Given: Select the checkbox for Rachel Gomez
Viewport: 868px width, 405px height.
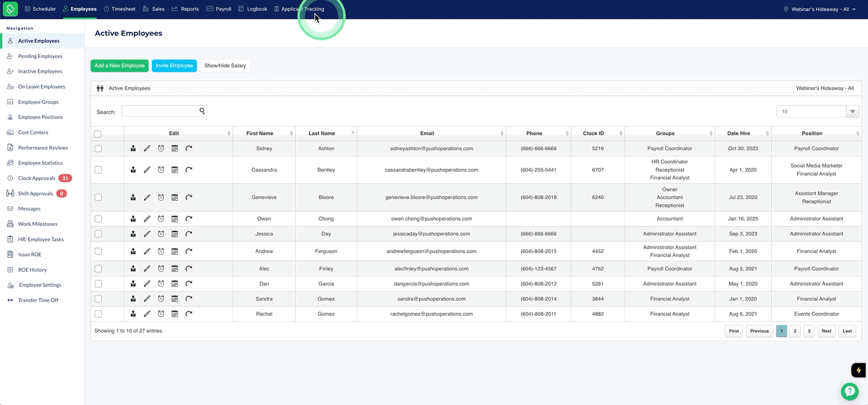Looking at the screenshot, I should [x=98, y=314].
